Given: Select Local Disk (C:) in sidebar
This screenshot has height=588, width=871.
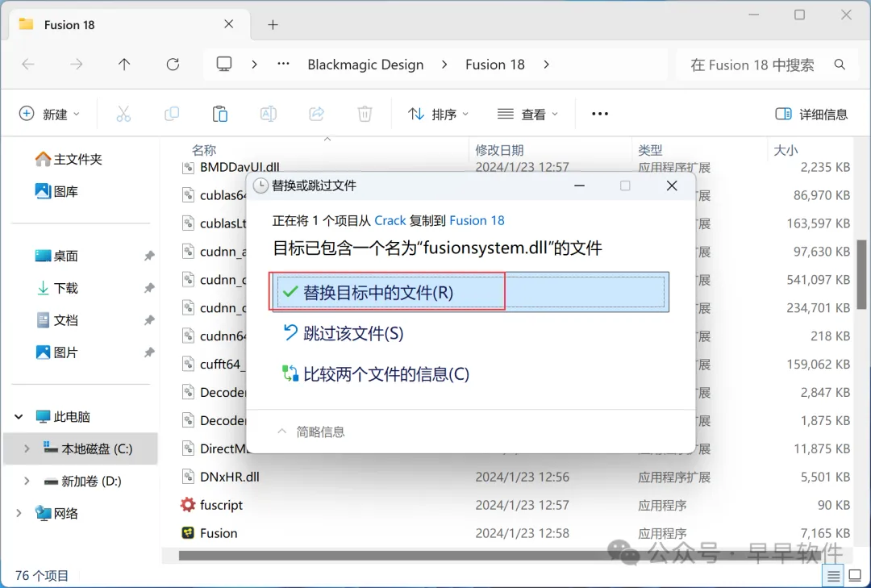Looking at the screenshot, I should [x=81, y=448].
